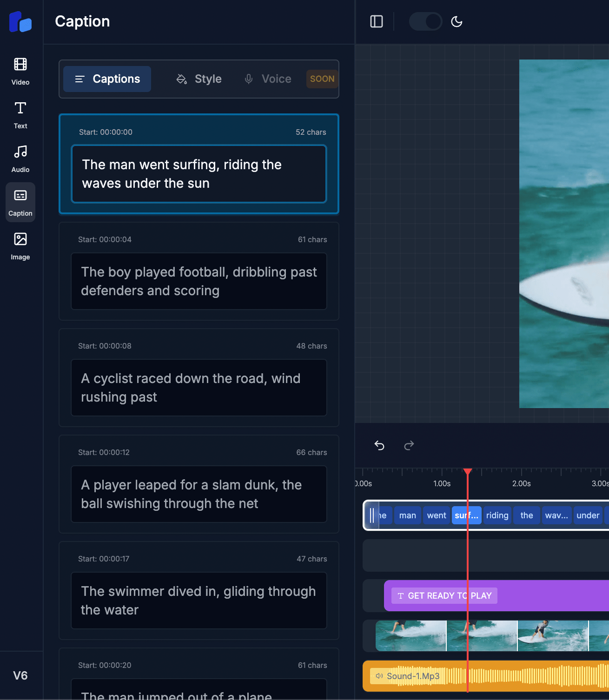Viewport: 609px width, 700px height.
Task: Open the Text panel
Action: click(20, 114)
